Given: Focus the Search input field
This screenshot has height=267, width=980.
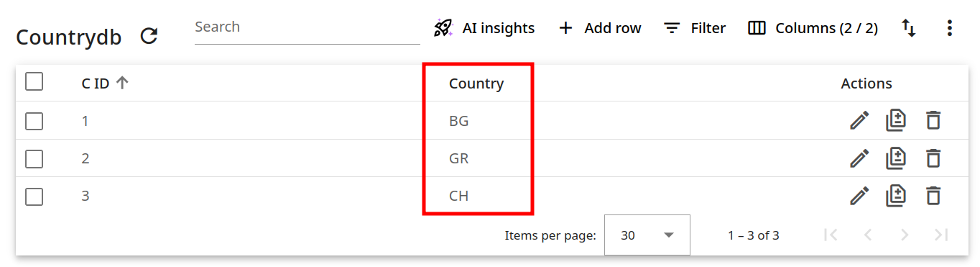Looking at the screenshot, I should tap(307, 27).
